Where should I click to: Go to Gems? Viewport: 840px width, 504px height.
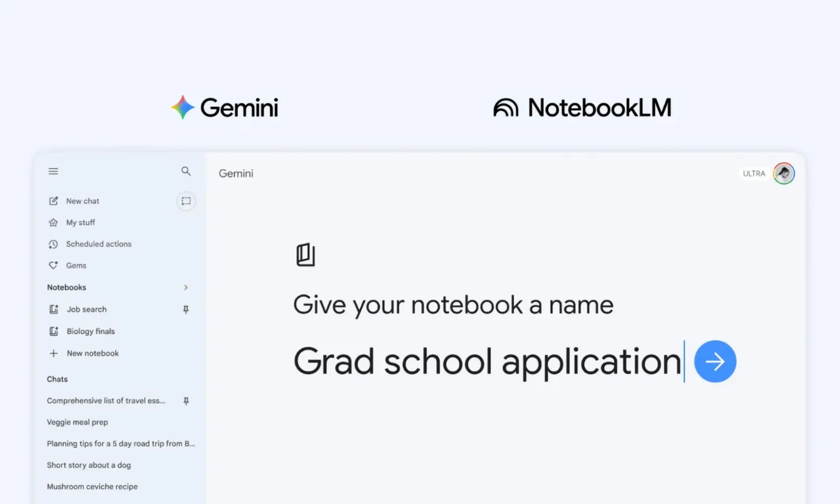pyautogui.click(x=76, y=266)
